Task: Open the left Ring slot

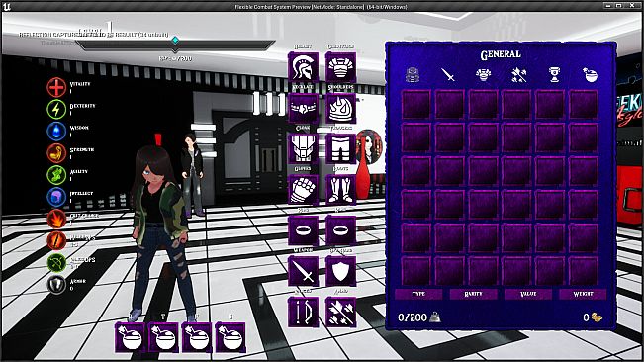Action: [x=303, y=230]
